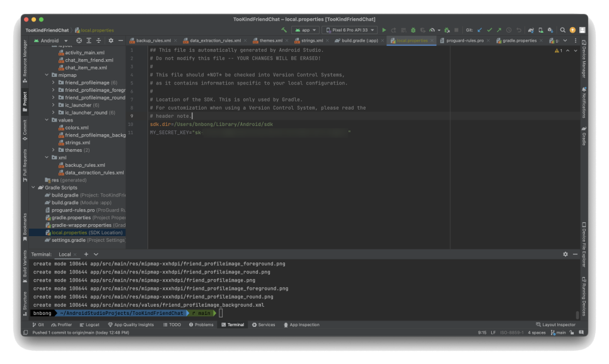Click the Make Project hammer icon
Image resolution: width=609 pixels, height=364 pixels.
pos(284,30)
